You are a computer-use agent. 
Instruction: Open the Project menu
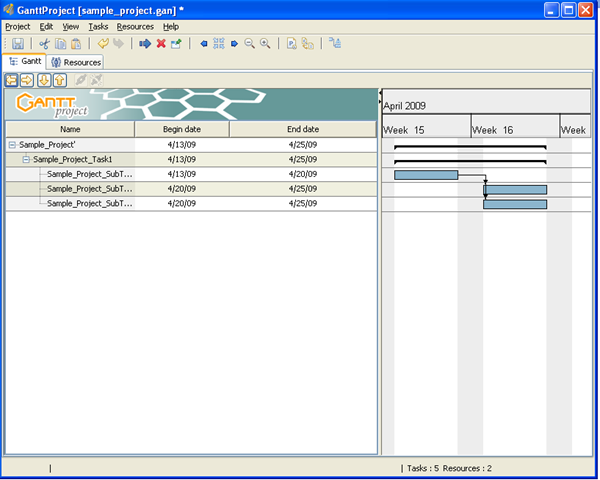click(x=18, y=26)
